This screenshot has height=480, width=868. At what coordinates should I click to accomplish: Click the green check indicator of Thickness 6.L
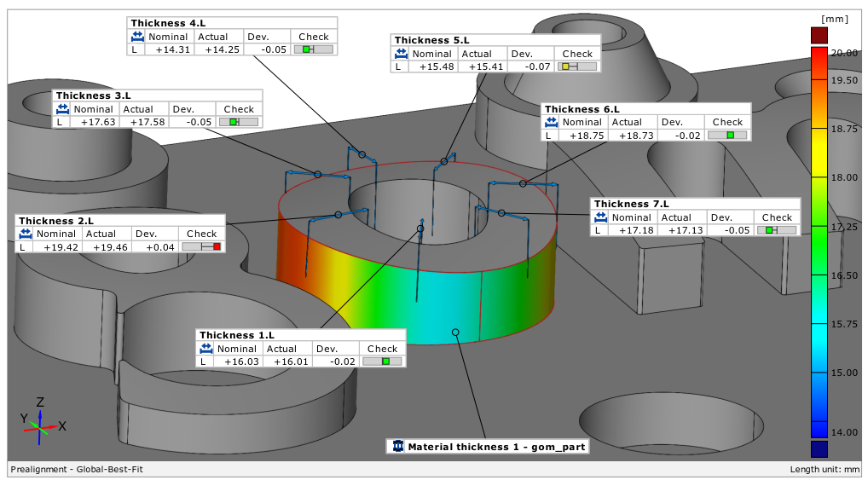tap(730, 135)
